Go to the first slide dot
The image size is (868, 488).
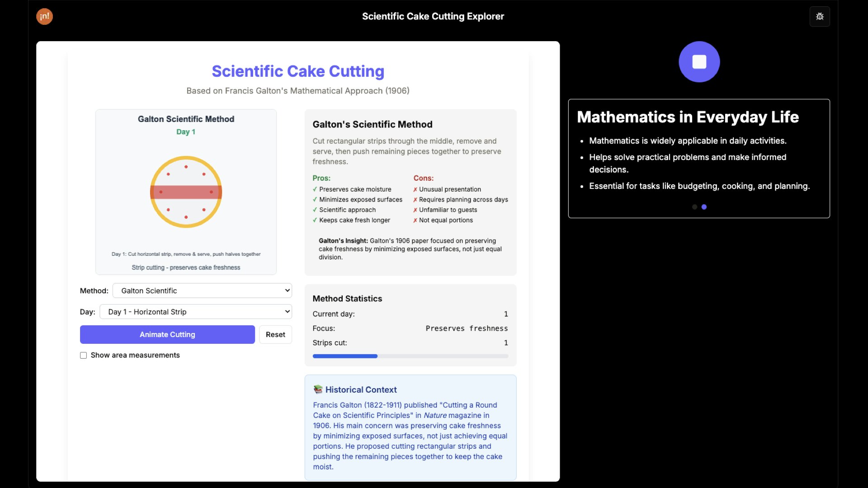coord(694,207)
